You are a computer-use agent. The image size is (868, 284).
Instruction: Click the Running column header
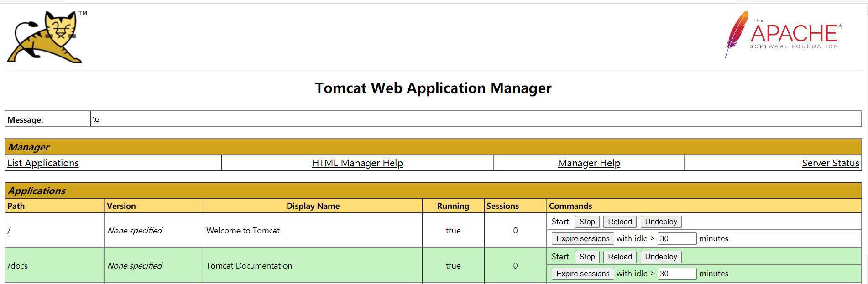453,206
